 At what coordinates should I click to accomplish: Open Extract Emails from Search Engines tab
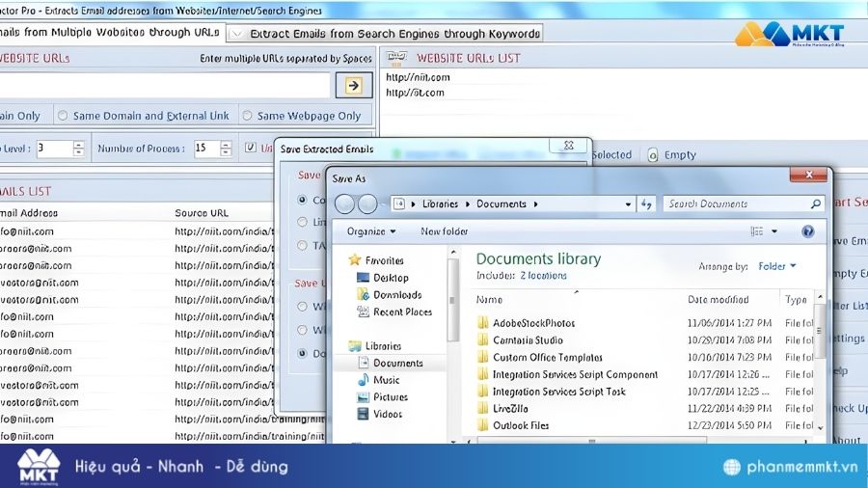386,34
